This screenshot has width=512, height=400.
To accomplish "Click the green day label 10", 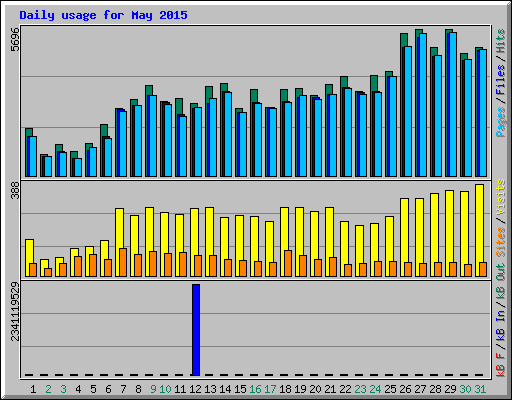I will coord(165,389).
